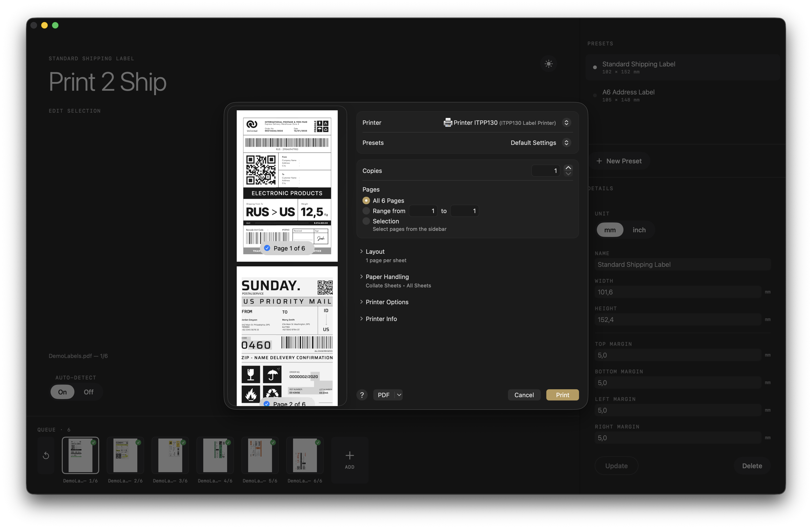Expand the Printer Info section
The image size is (812, 529).
click(361, 318)
